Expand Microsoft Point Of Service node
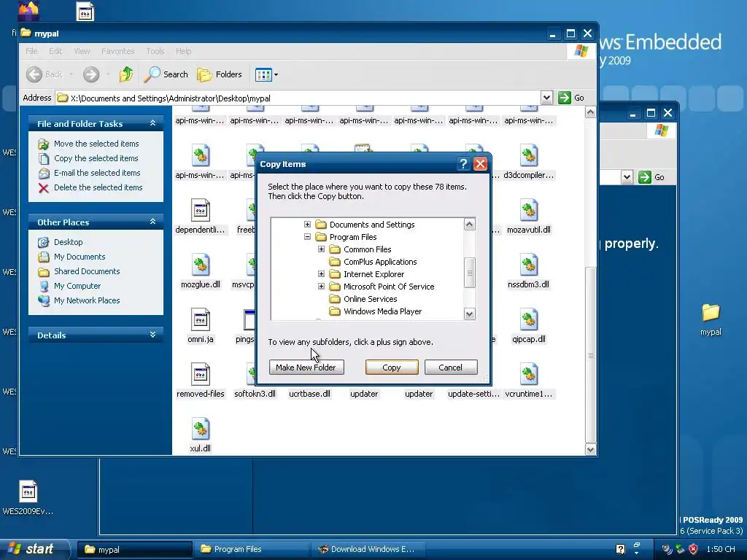The width and height of the screenshot is (747, 560). point(321,286)
